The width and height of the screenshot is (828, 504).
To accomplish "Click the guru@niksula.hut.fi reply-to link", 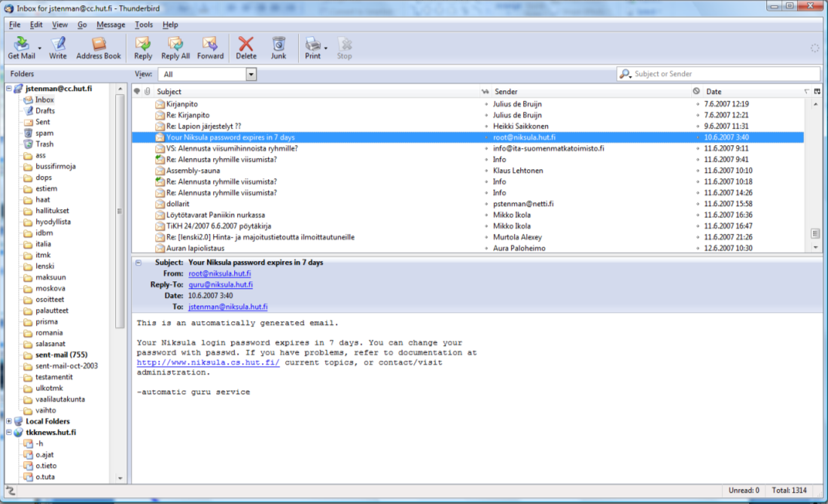I will [x=221, y=284].
